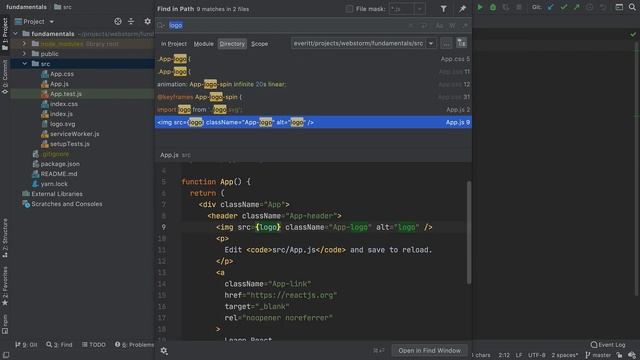Click the green Run button in toolbar
This screenshot has width=640, height=360.
480,7
